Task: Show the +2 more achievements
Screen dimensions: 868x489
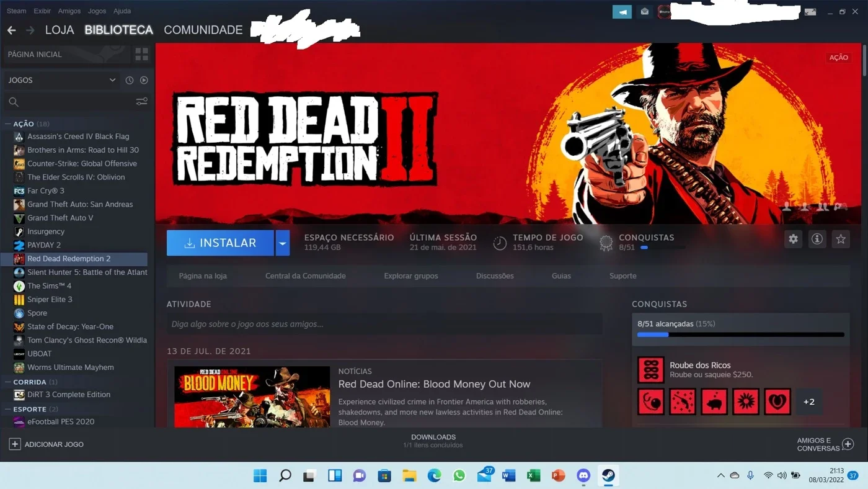Action: (x=809, y=402)
